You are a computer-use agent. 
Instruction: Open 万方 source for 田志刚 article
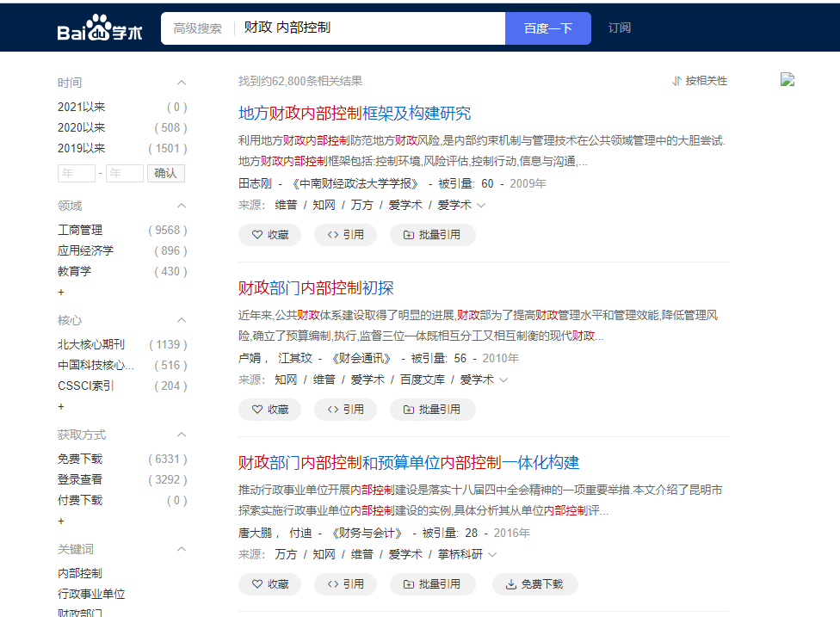tap(361, 205)
